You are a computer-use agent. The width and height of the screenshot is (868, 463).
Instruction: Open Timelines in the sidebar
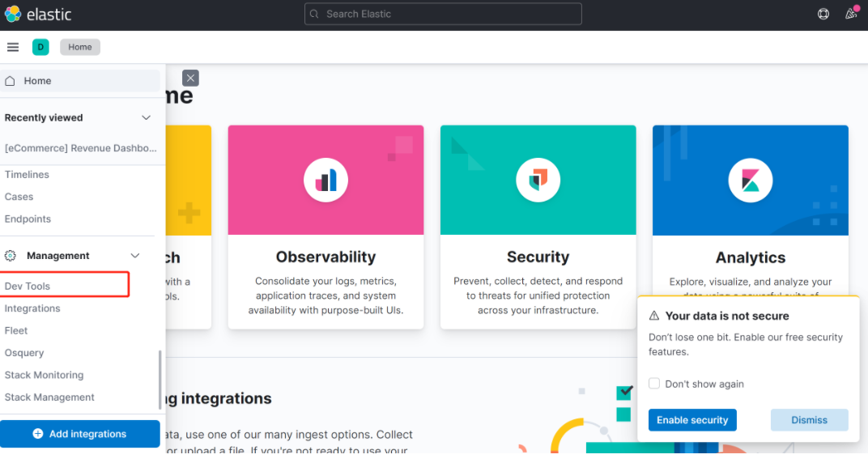[x=27, y=174]
